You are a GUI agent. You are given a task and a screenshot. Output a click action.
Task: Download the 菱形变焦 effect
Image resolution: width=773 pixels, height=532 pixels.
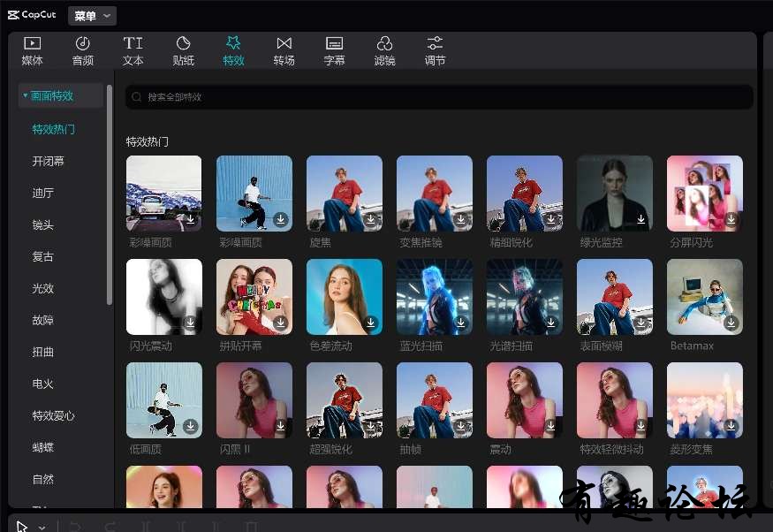tap(731, 425)
